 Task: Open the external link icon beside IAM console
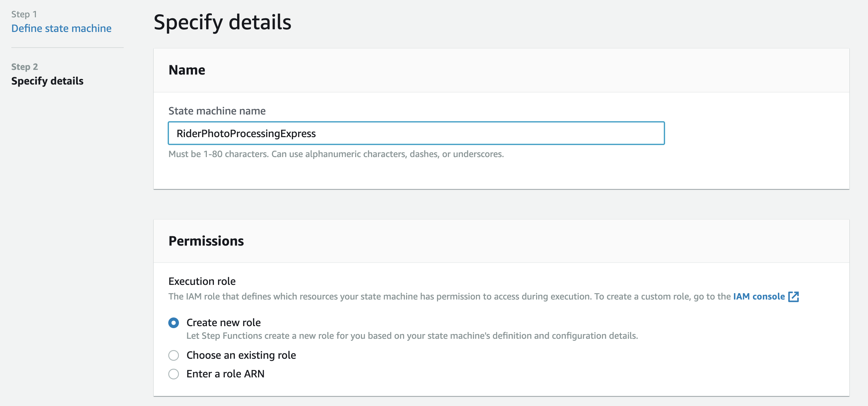794,297
